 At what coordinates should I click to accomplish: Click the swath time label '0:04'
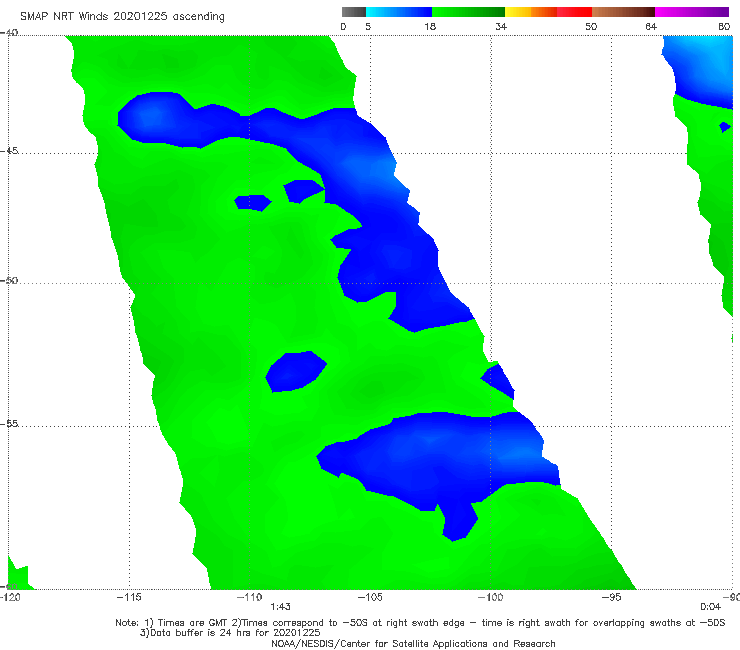[710, 607]
